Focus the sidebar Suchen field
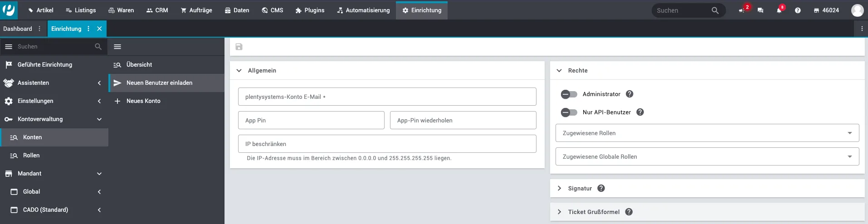The width and height of the screenshot is (868, 224). pyautogui.click(x=54, y=46)
